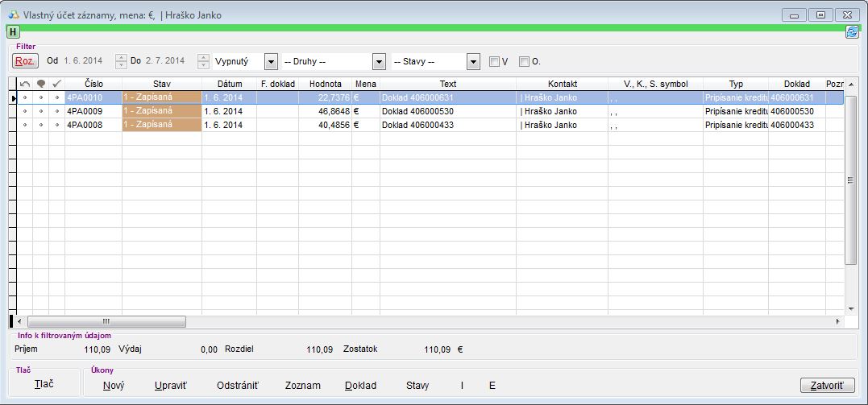Click the row indicator arrow of 4PA0010

[12, 97]
